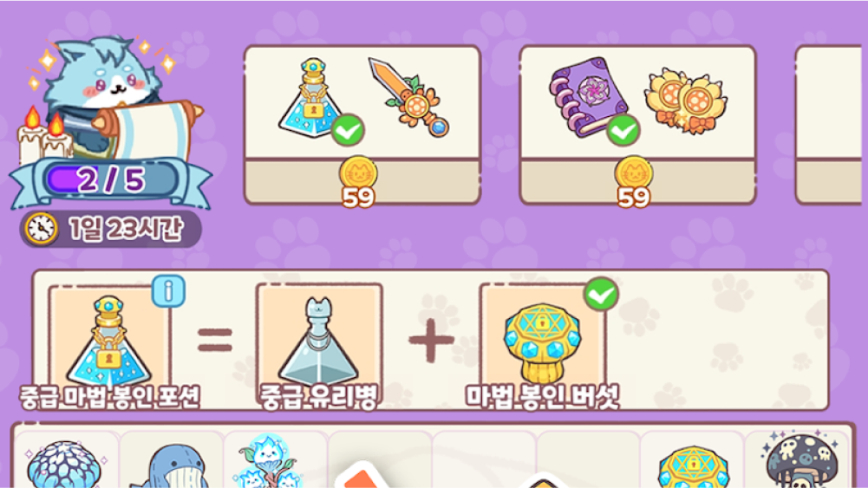
Task: Tap the 2 / 5 progress bar
Action: coord(111,179)
